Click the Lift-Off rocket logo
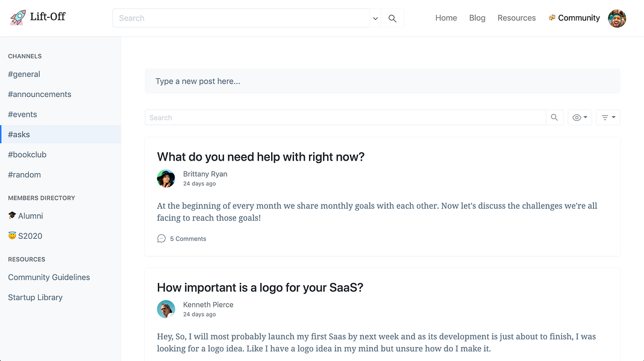The height and width of the screenshot is (361, 644). point(19,17)
